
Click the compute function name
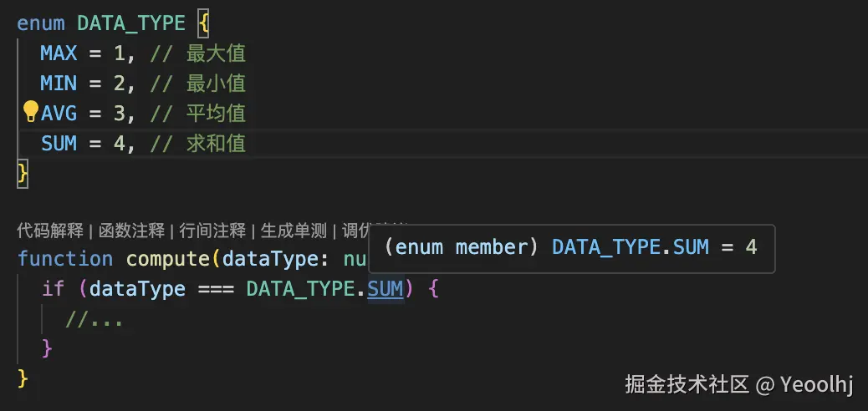[x=170, y=259]
